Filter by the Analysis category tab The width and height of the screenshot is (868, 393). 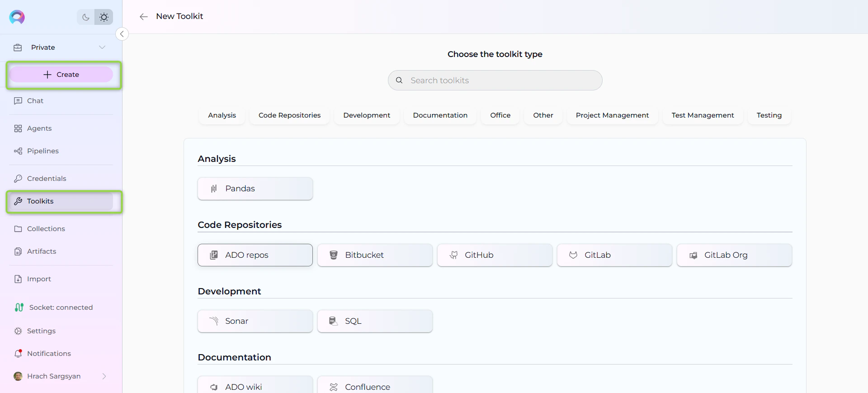pos(222,115)
